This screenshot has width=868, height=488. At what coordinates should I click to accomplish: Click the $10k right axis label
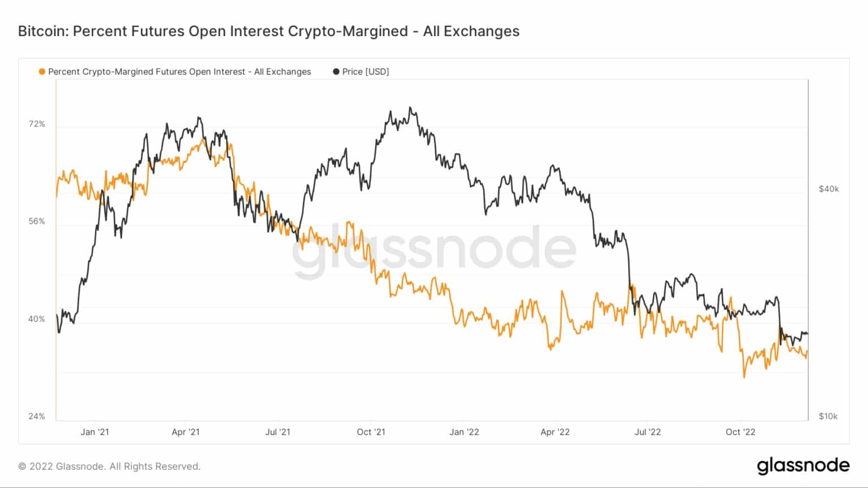[828, 416]
